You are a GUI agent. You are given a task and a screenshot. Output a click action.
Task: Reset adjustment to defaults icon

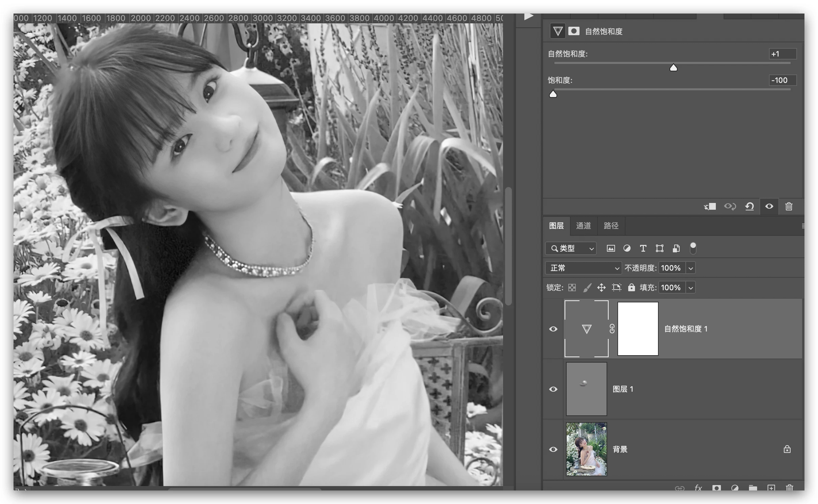point(749,206)
